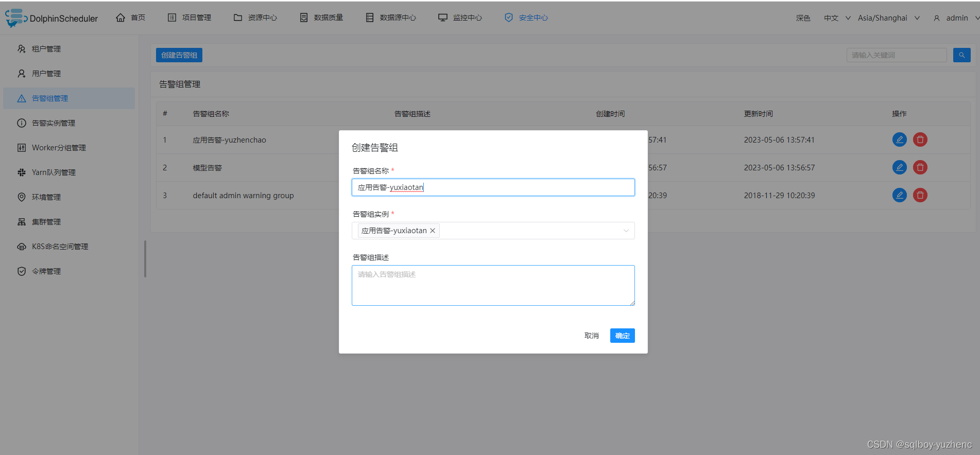Edit the default admin warning group
The width and height of the screenshot is (980, 455).
click(x=900, y=195)
